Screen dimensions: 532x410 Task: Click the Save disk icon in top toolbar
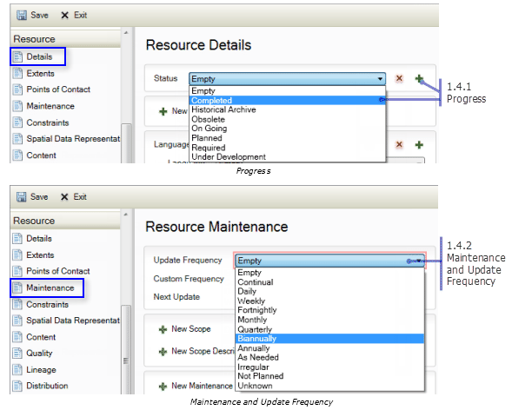pos(21,16)
